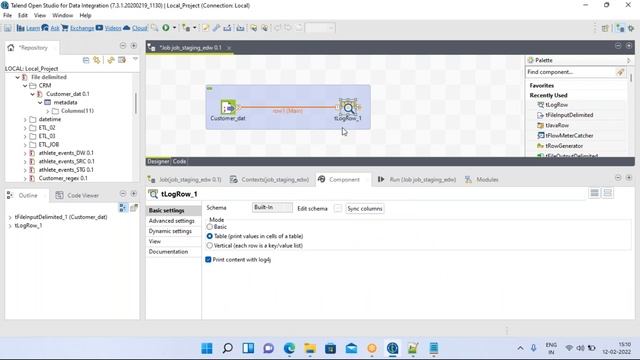
Task: Click the row1 (Main) connection label
Action: pos(287,111)
